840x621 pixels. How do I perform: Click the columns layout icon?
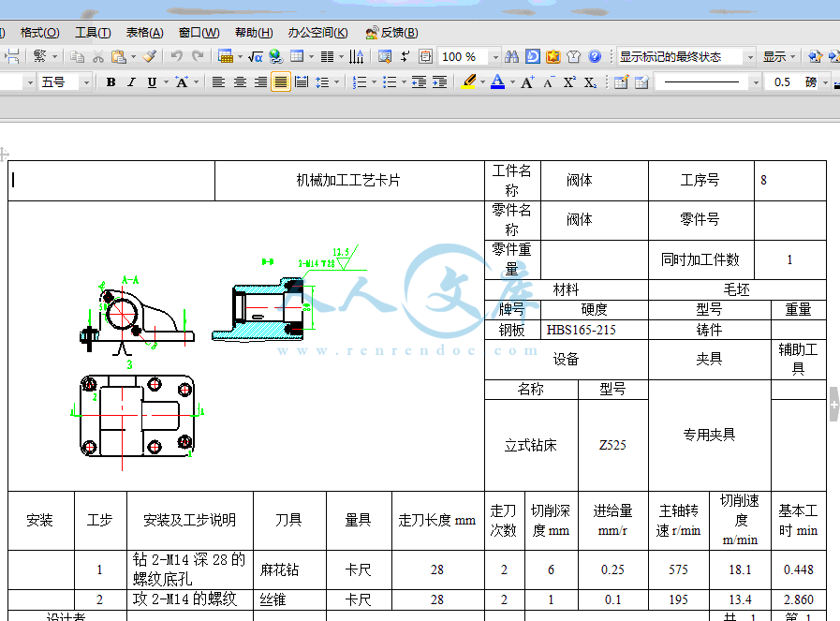pos(327,56)
